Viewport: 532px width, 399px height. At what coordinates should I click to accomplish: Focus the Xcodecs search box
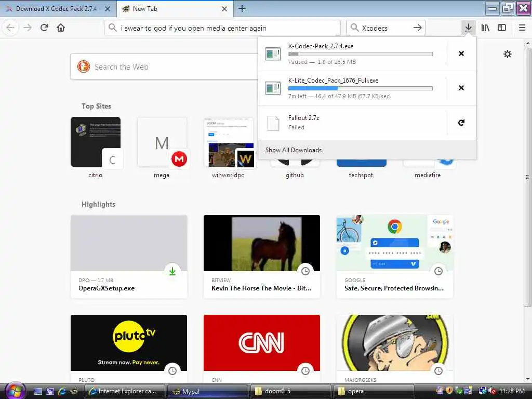click(x=385, y=28)
